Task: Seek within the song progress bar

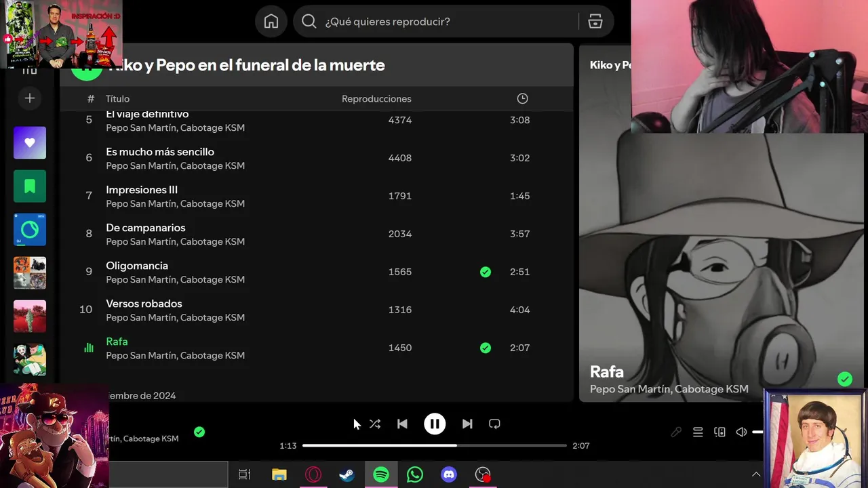Action: pyautogui.click(x=435, y=445)
